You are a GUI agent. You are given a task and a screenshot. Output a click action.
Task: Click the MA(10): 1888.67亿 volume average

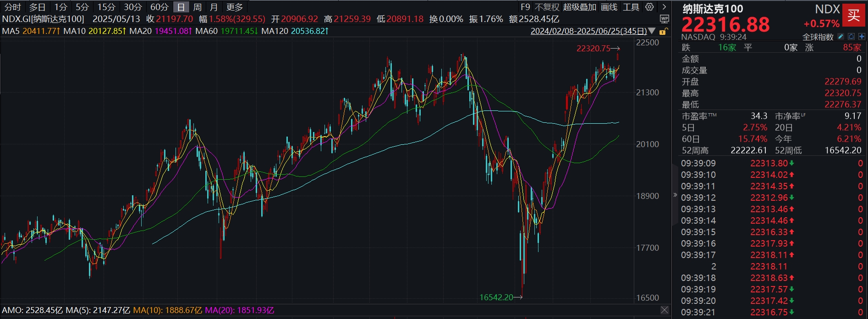[x=168, y=310]
